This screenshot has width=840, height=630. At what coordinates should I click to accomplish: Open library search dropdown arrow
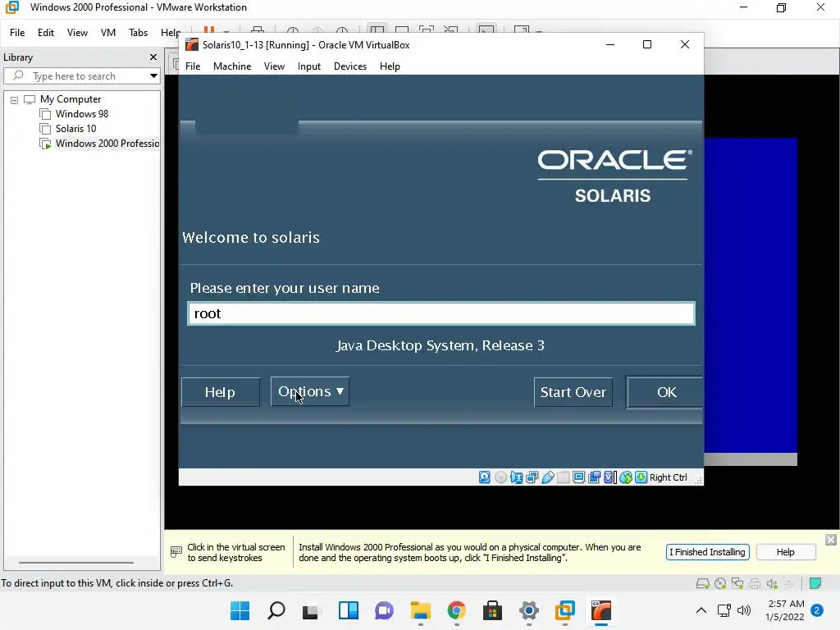pos(153,76)
